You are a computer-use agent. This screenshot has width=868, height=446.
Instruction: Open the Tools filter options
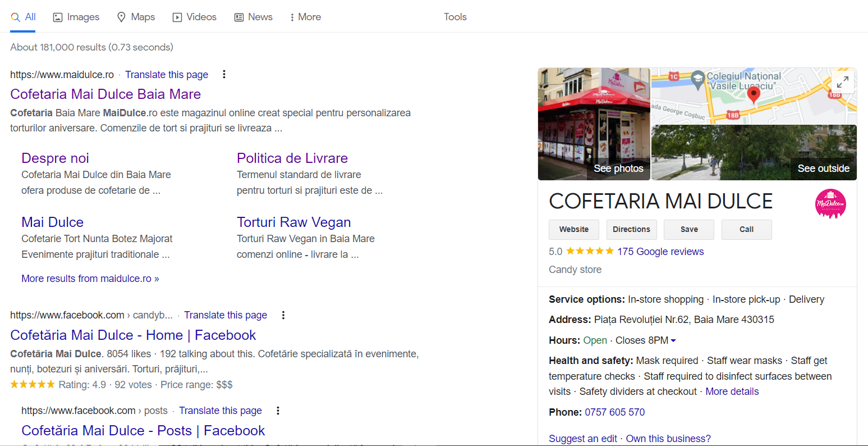455,17
